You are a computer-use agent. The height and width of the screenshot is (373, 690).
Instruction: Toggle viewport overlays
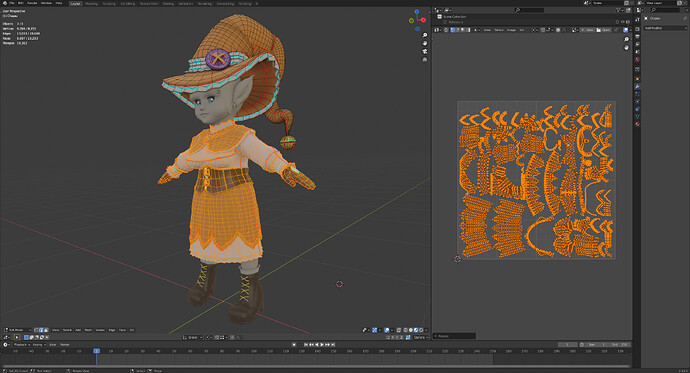tap(387, 330)
